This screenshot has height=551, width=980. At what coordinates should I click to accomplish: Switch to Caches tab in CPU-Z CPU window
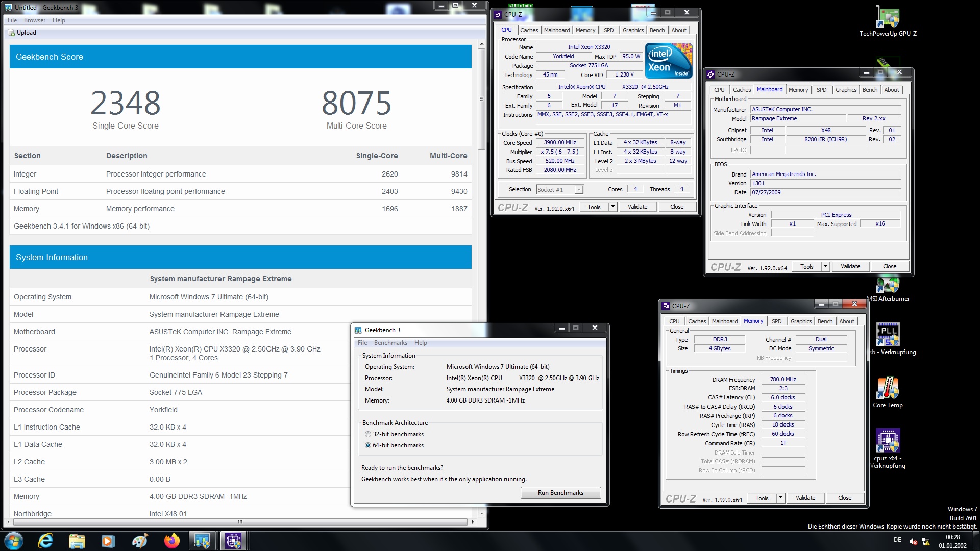(529, 30)
